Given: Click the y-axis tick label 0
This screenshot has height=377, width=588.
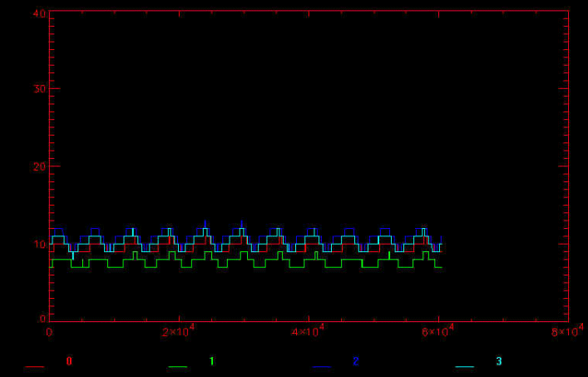Looking at the screenshot, I should [42, 318].
